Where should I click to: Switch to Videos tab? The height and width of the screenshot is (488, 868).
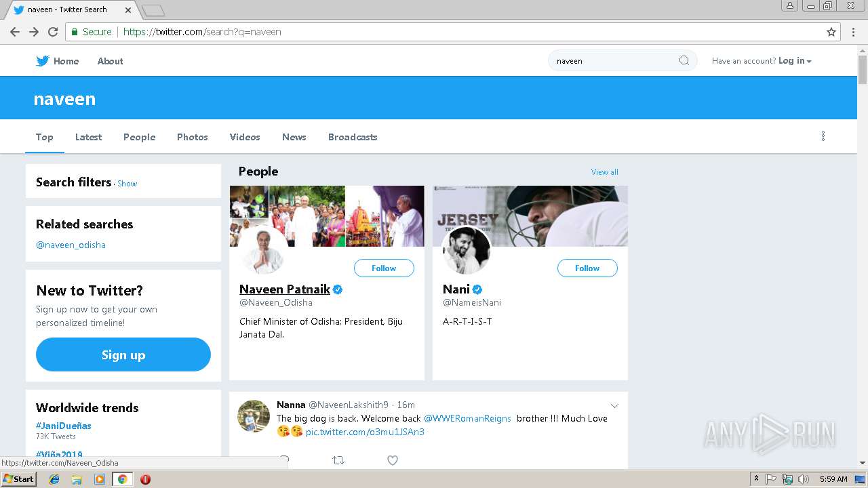tap(245, 137)
